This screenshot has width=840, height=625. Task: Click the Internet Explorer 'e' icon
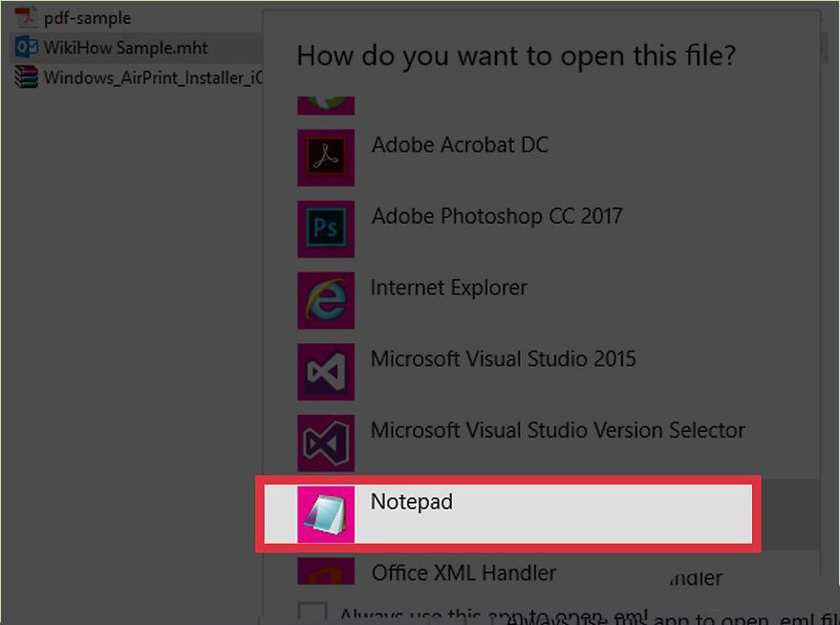point(326,300)
